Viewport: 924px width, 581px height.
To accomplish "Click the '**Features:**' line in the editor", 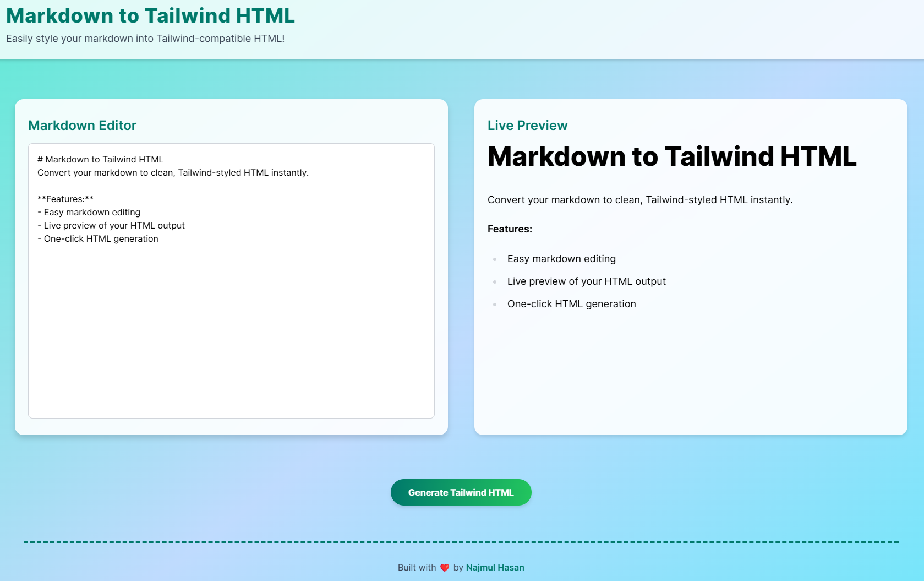I will click(x=65, y=199).
